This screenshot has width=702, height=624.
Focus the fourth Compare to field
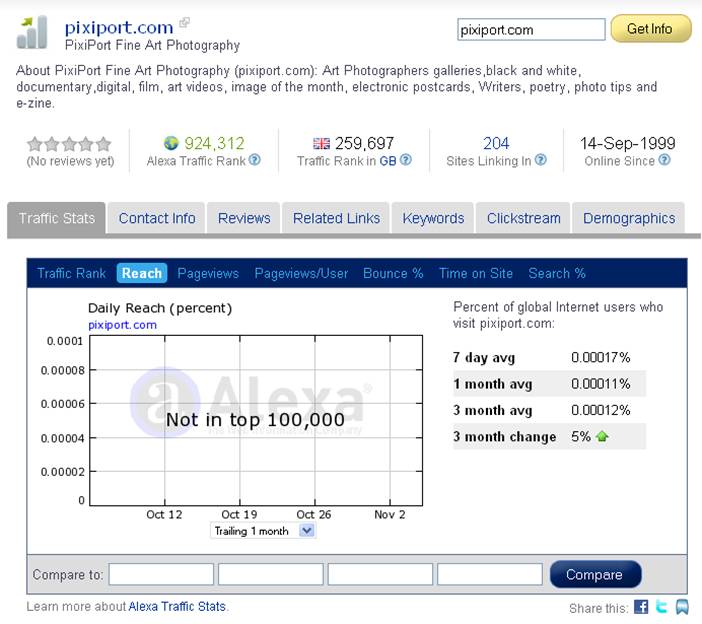(x=490, y=574)
